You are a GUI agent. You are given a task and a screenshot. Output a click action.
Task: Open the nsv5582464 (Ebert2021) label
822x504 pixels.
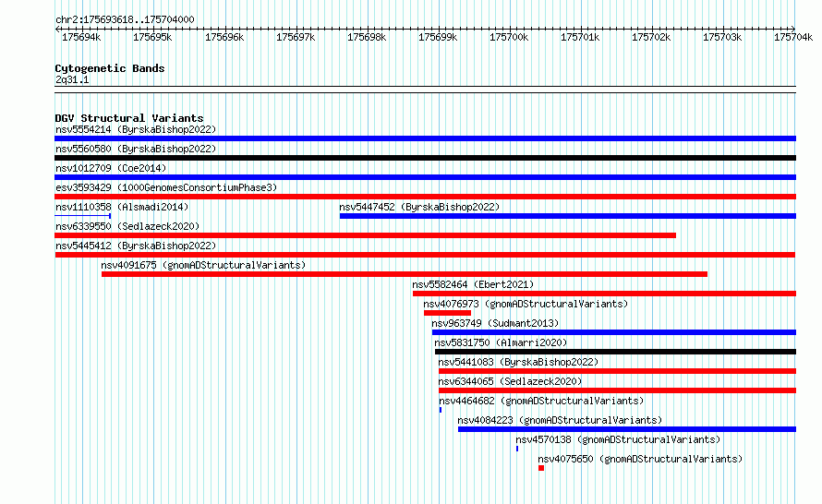473,284
